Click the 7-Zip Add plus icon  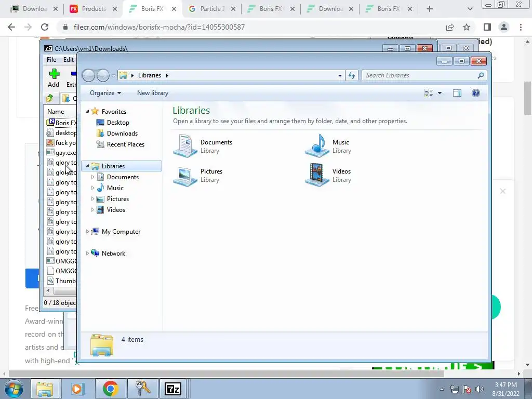tap(54, 74)
